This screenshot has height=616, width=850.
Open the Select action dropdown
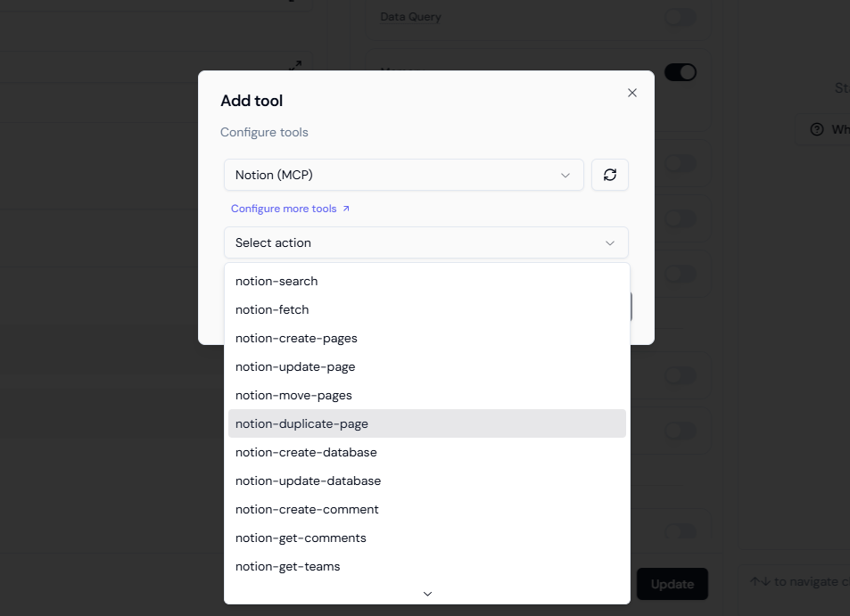[425, 242]
